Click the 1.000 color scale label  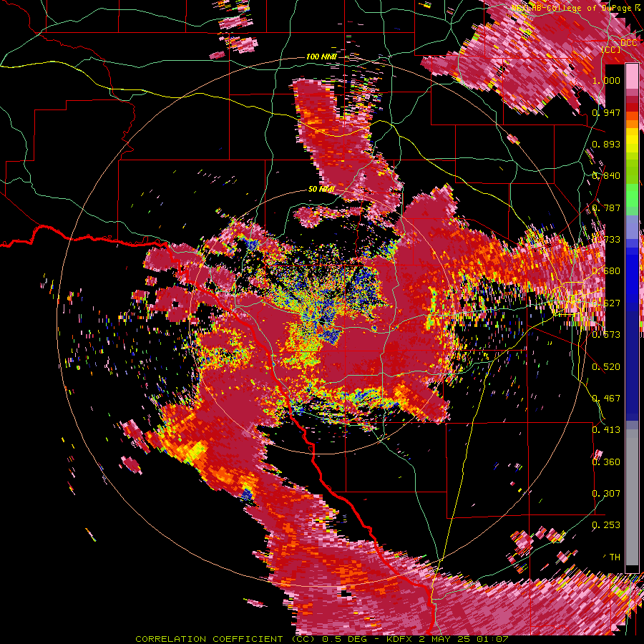pos(606,80)
